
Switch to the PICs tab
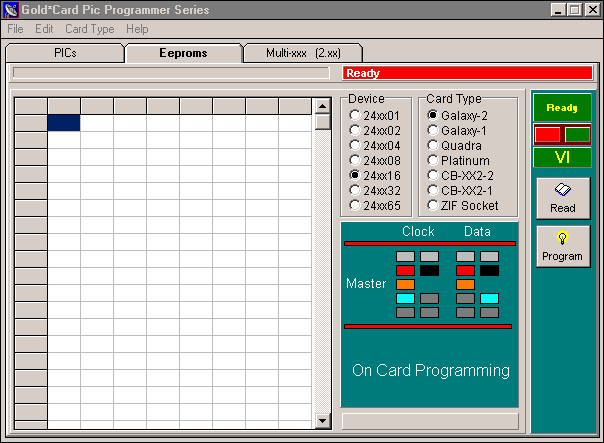[65, 53]
